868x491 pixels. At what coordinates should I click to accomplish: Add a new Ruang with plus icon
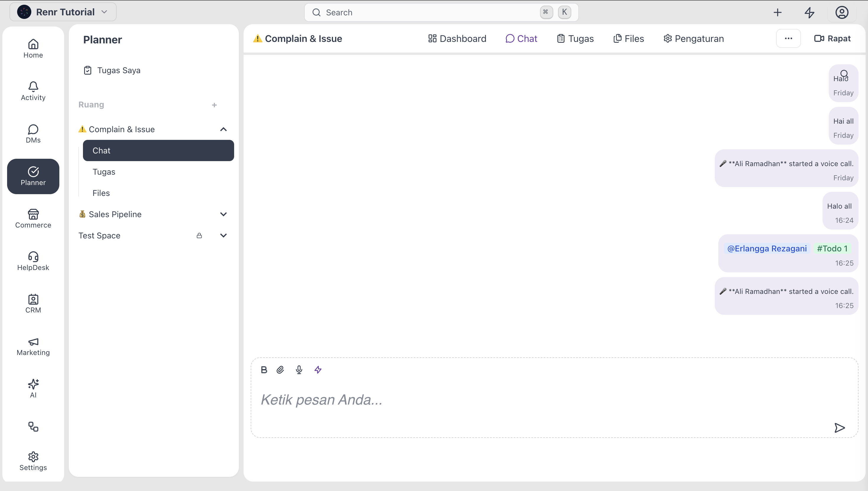point(214,105)
